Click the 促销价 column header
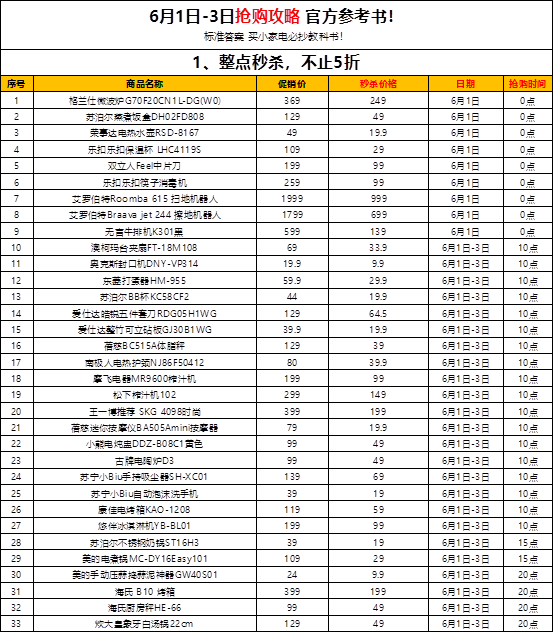554x633 pixels. pos(292,84)
